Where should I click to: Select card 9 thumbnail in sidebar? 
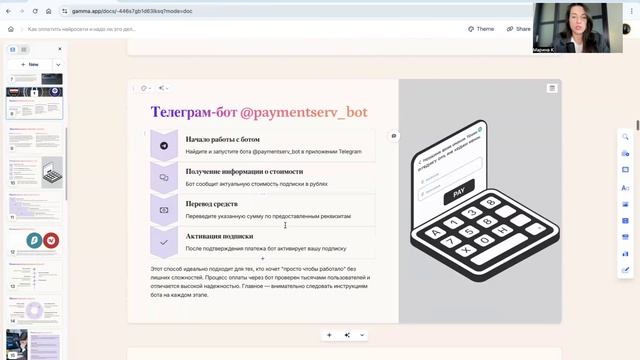click(x=35, y=139)
